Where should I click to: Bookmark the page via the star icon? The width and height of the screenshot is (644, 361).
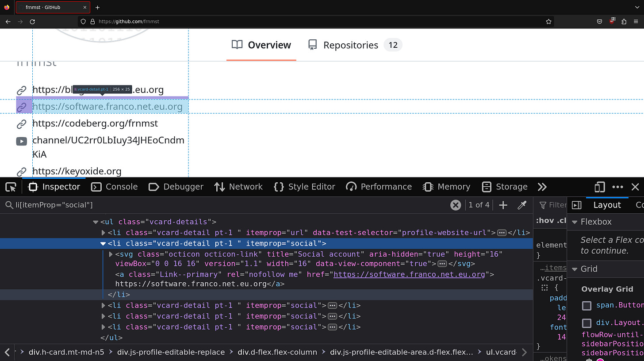[x=548, y=21]
